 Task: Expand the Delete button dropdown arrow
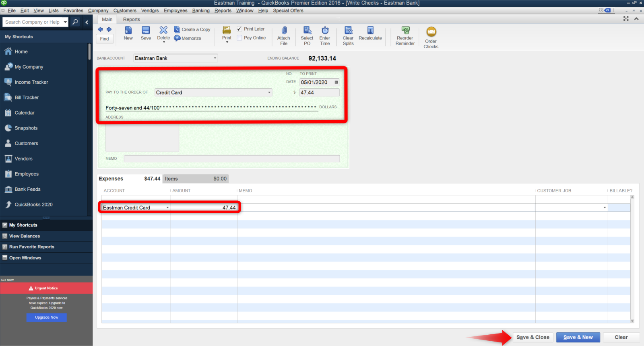164,42
